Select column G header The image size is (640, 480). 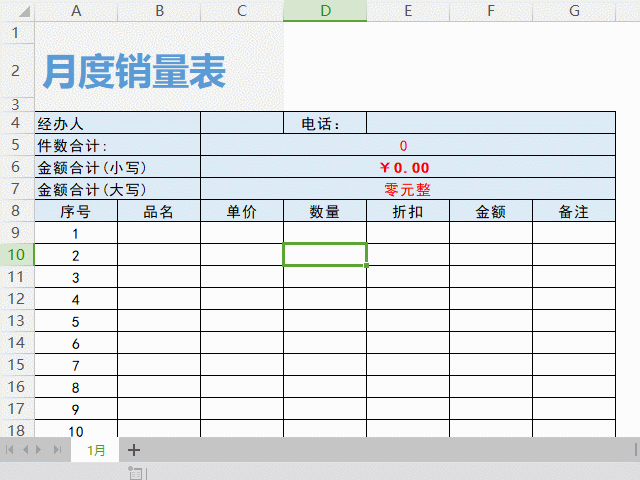click(x=574, y=11)
